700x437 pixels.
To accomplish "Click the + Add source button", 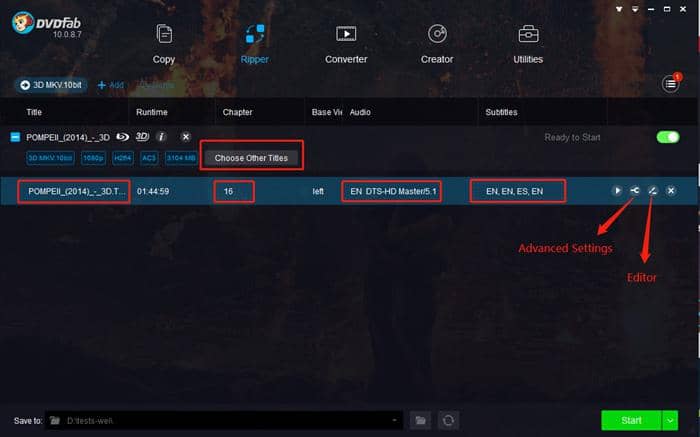I will coord(110,85).
